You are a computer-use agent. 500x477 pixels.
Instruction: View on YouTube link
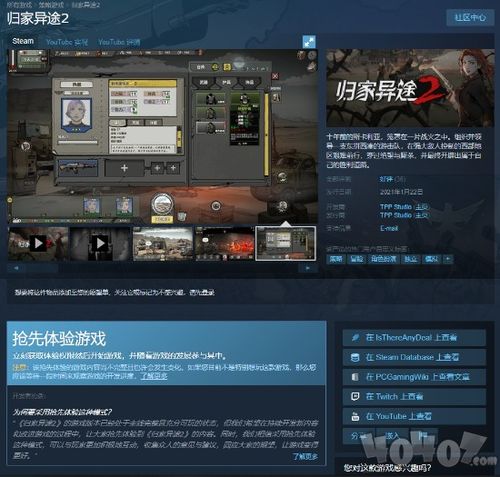[414, 416]
